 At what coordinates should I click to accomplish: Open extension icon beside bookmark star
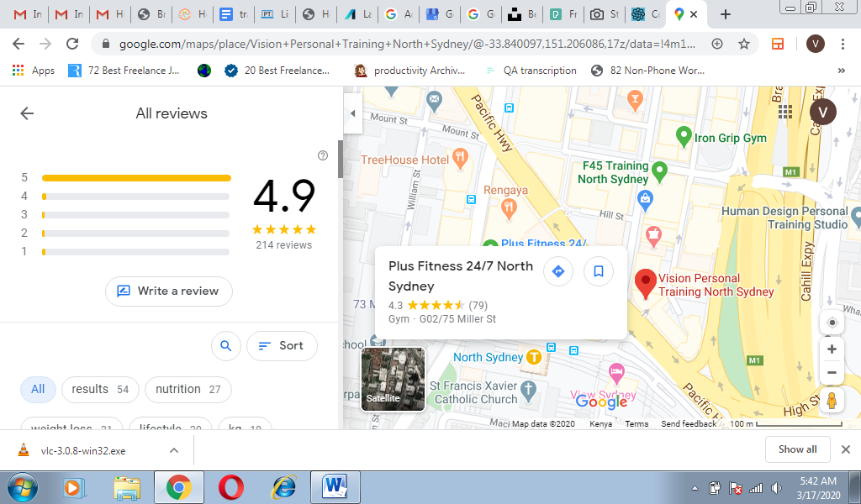point(778,44)
